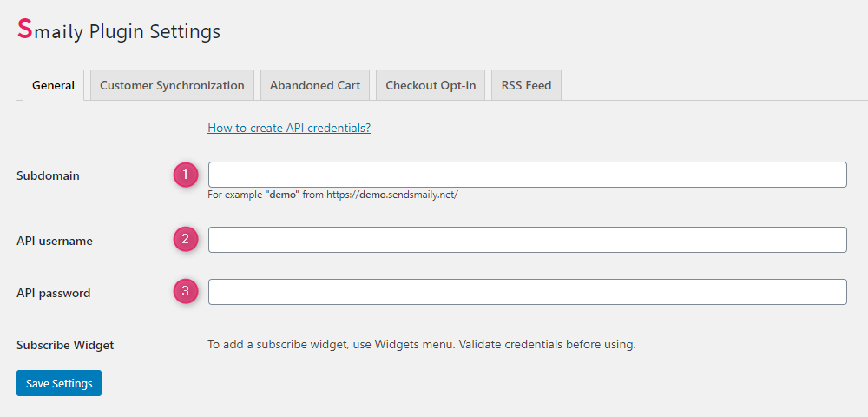Open 'How to create API credentials?' link
This screenshot has height=417, width=868.
(289, 128)
